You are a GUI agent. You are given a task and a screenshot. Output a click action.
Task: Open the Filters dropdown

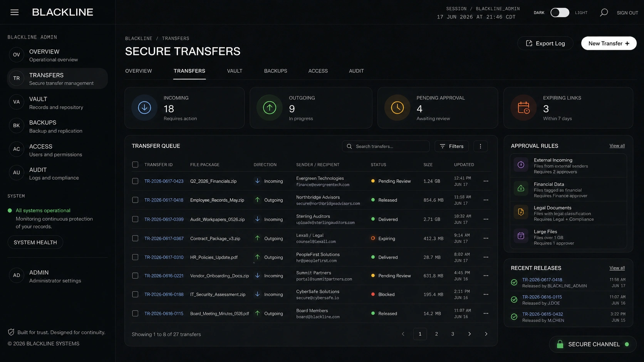[452, 146]
